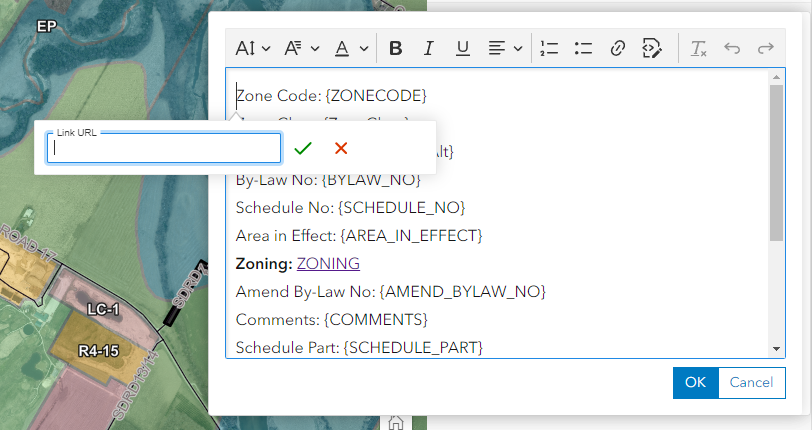Insert a numbered list
812x430 pixels.
click(x=549, y=48)
